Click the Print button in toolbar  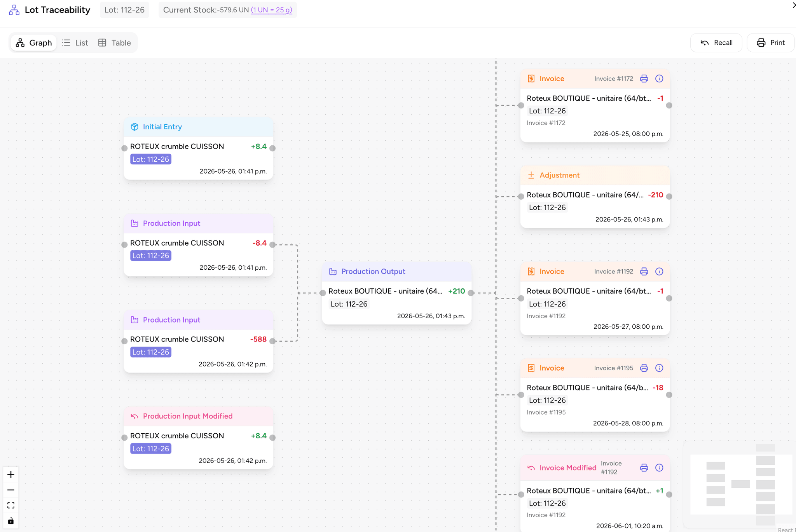point(771,43)
